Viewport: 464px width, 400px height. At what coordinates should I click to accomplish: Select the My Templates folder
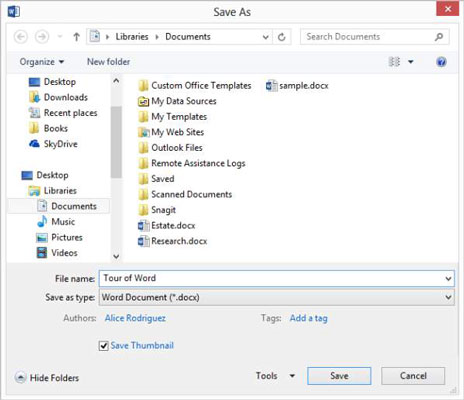172,117
